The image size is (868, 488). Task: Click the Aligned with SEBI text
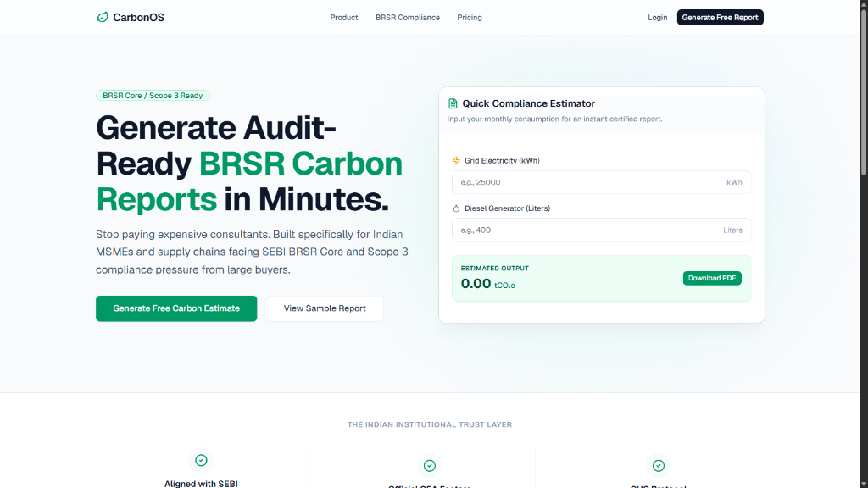(x=201, y=484)
